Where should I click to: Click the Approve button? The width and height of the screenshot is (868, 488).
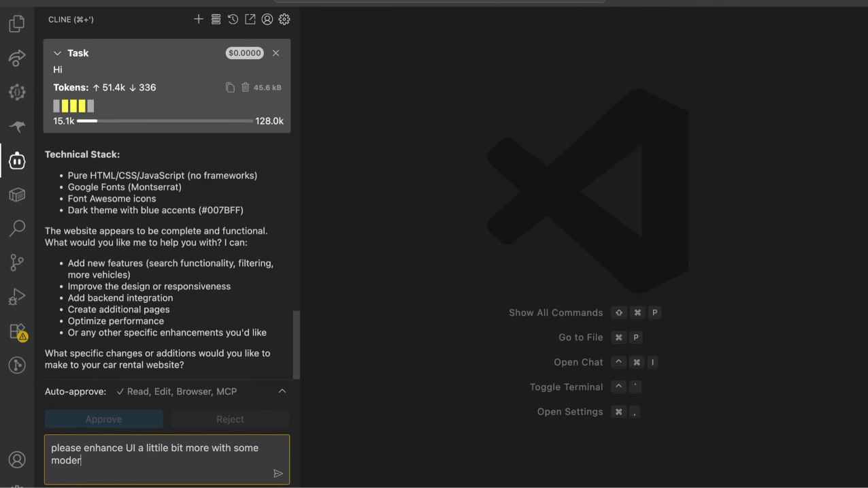pos(104,419)
